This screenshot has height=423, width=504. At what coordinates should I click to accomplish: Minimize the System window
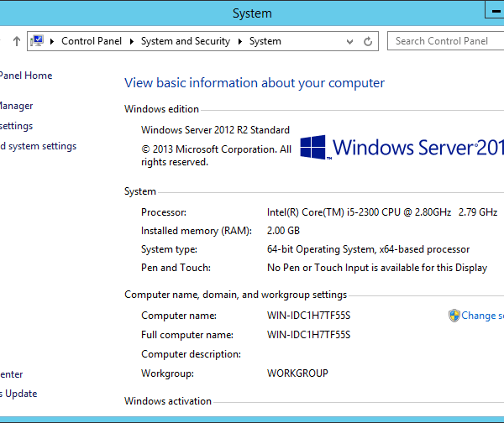click(x=495, y=11)
